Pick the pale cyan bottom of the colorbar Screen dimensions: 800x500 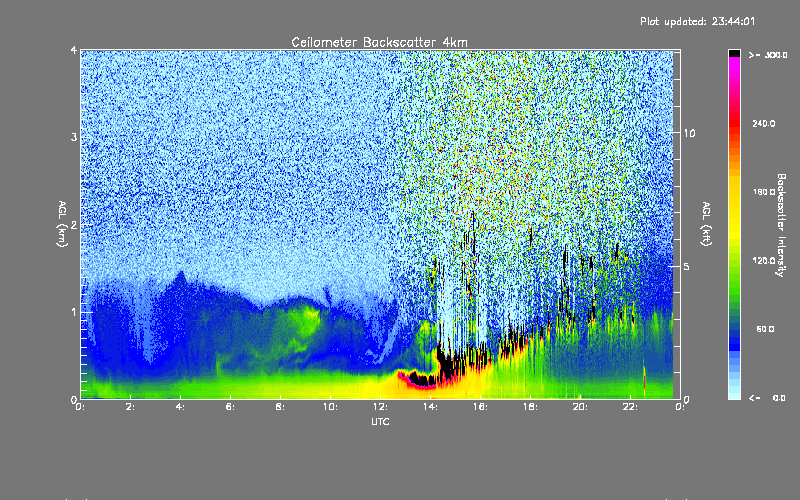734,394
